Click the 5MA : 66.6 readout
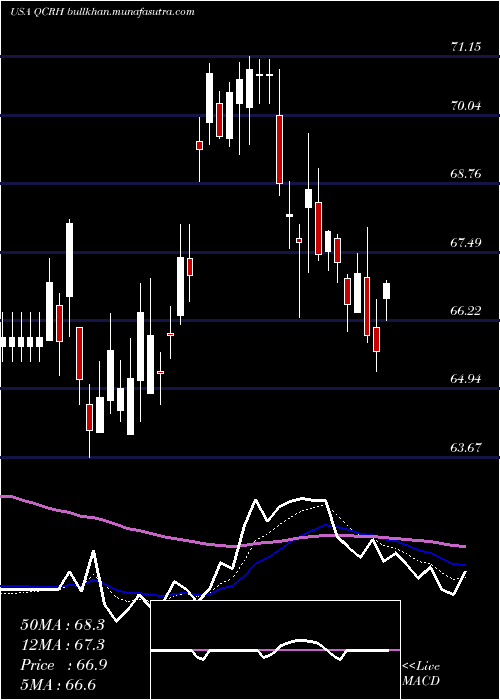 tap(58, 685)
